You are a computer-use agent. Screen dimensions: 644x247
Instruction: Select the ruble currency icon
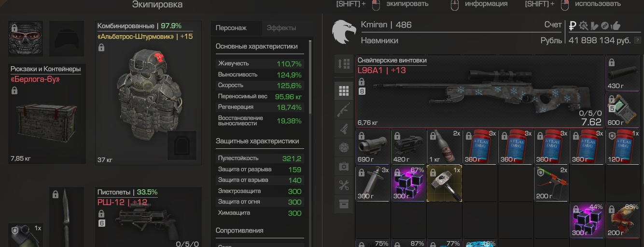(x=573, y=26)
